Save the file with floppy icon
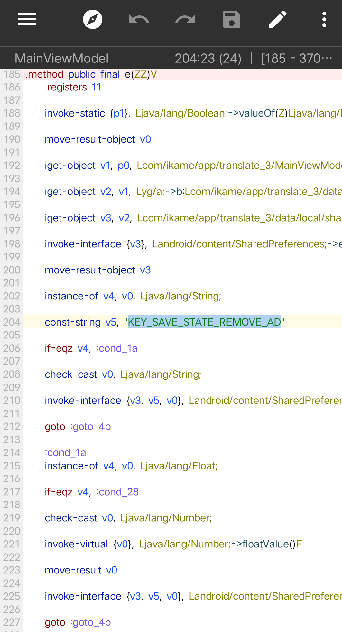The width and height of the screenshot is (342, 644). coord(232,19)
